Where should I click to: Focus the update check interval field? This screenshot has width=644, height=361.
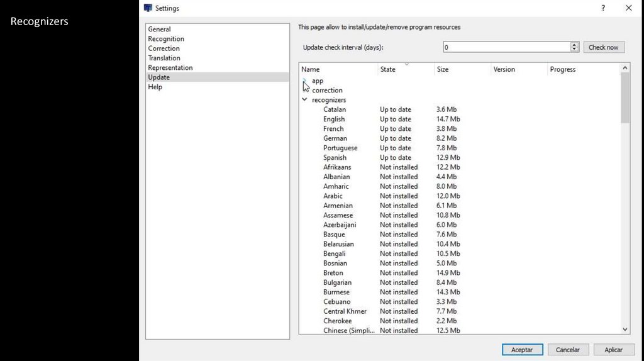pos(506,47)
